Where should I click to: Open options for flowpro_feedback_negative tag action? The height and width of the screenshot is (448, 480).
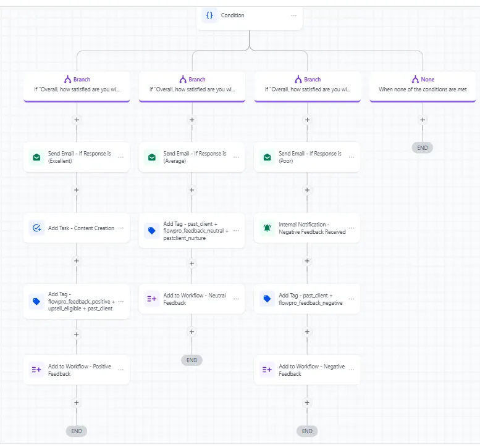pos(352,299)
